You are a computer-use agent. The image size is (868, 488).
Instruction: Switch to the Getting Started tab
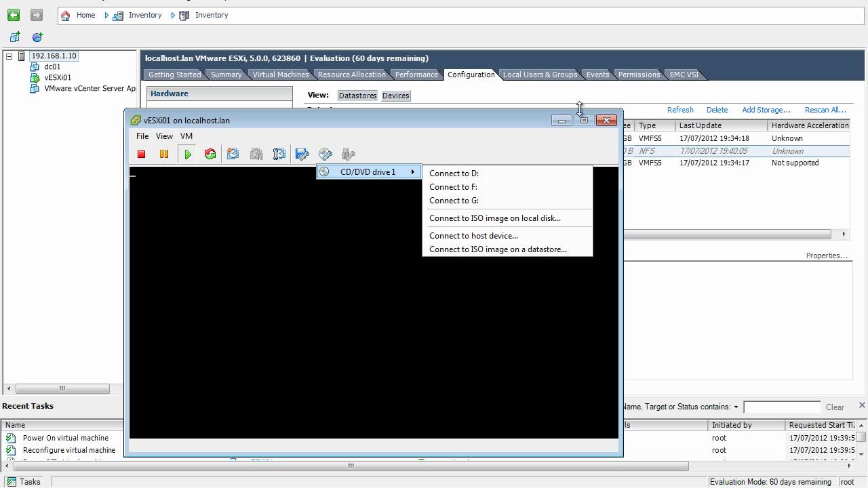click(x=174, y=75)
